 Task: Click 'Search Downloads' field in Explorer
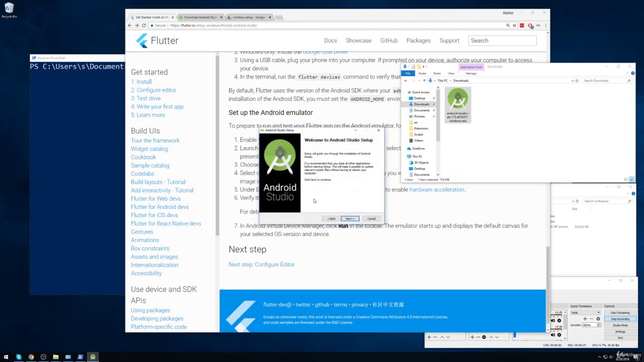pyautogui.click(x=606, y=80)
